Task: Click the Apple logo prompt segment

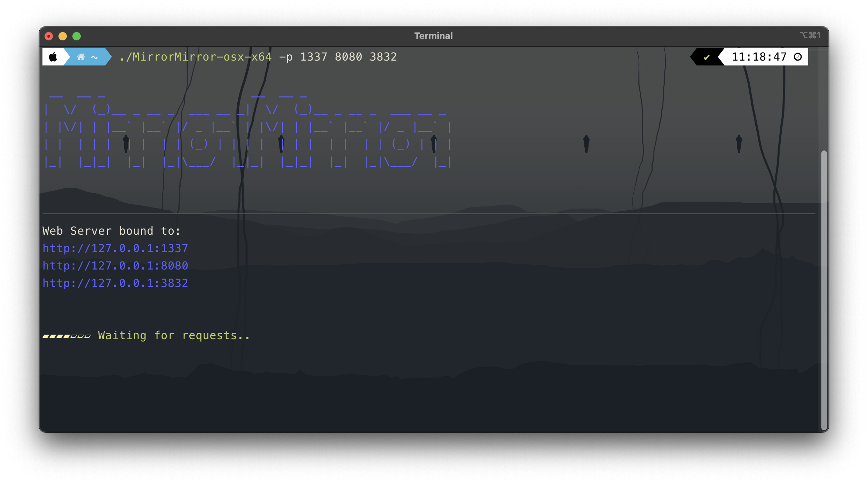Action: pos(53,57)
